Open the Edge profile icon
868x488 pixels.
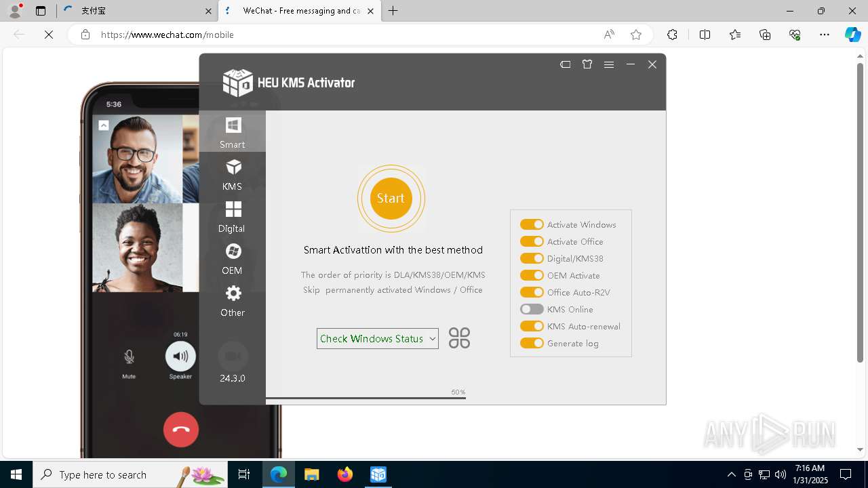tap(15, 11)
